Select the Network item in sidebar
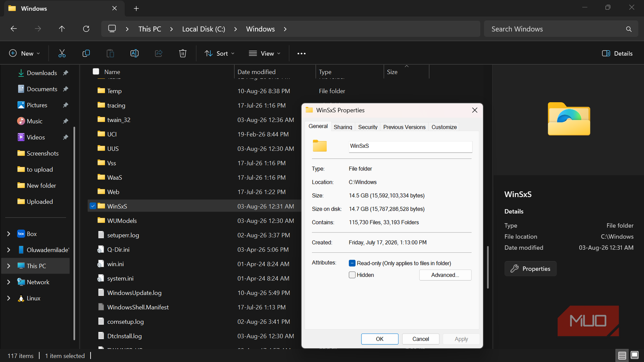Viewport: 644px width, 362px height. [38, 282]
